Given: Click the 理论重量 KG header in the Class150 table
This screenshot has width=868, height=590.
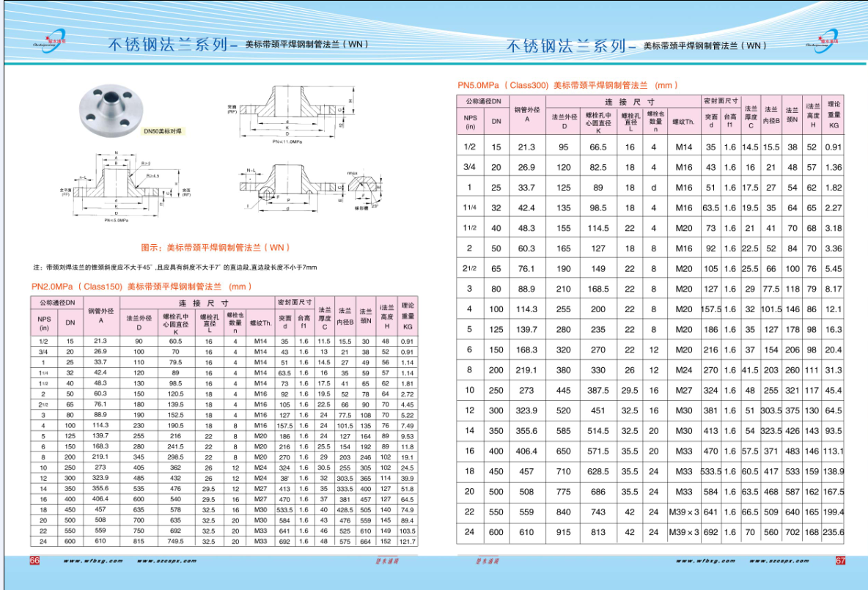Looking at the screenshot, I should click(x=408, y=315).
